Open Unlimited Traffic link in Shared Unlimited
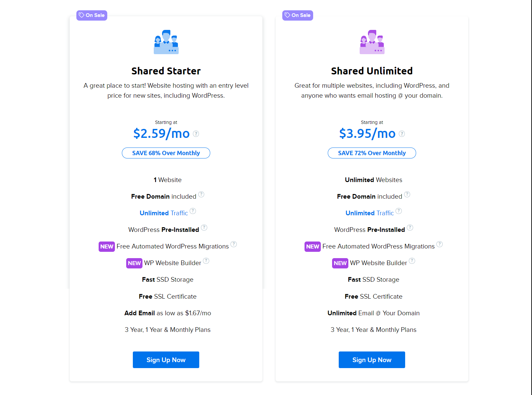This screenshot has width=532, height=395. pos(370,213)
